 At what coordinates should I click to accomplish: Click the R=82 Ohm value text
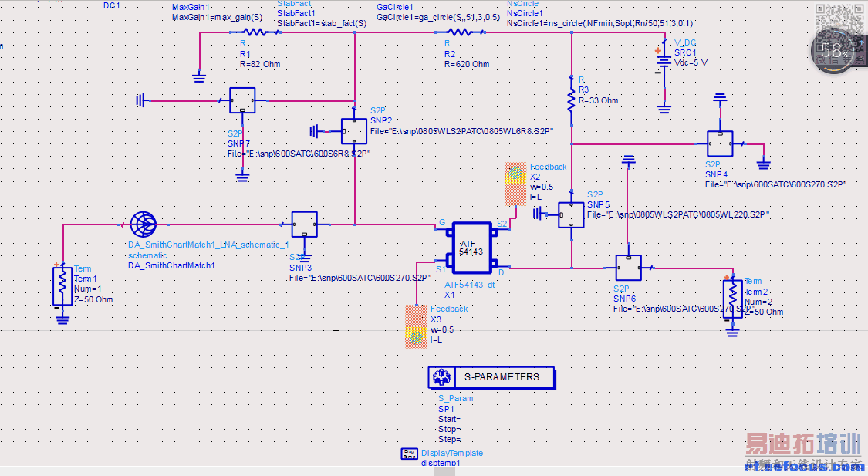260,64
